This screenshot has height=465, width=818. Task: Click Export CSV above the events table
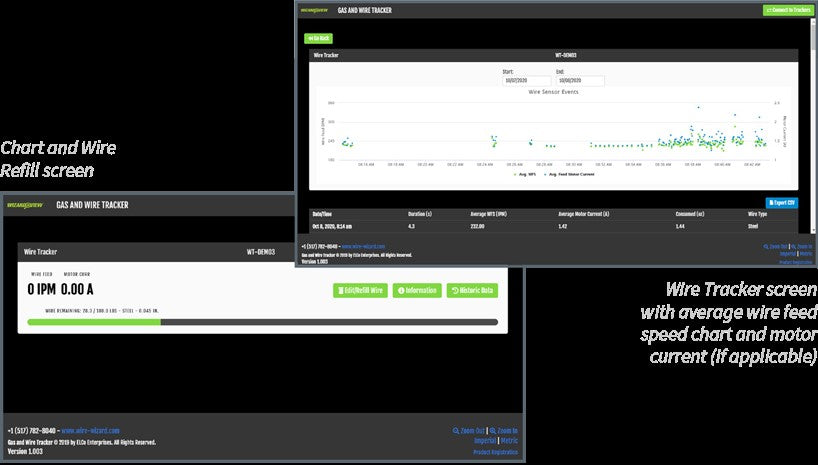coord(781,202)
